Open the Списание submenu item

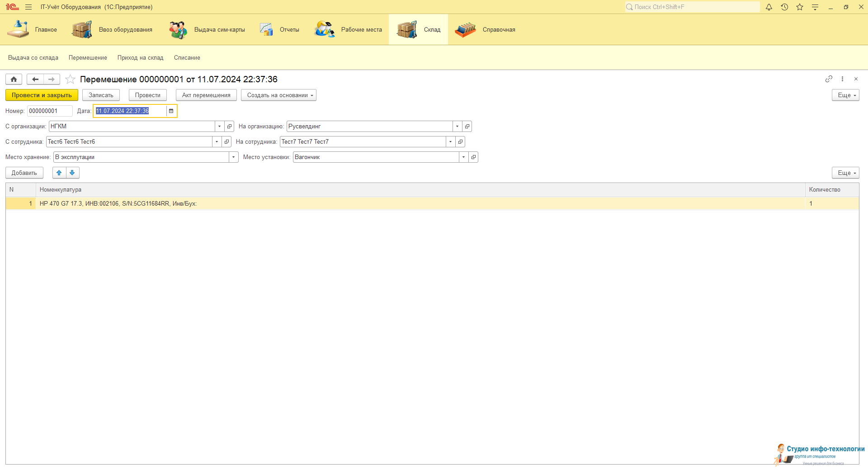pos(187,58)
